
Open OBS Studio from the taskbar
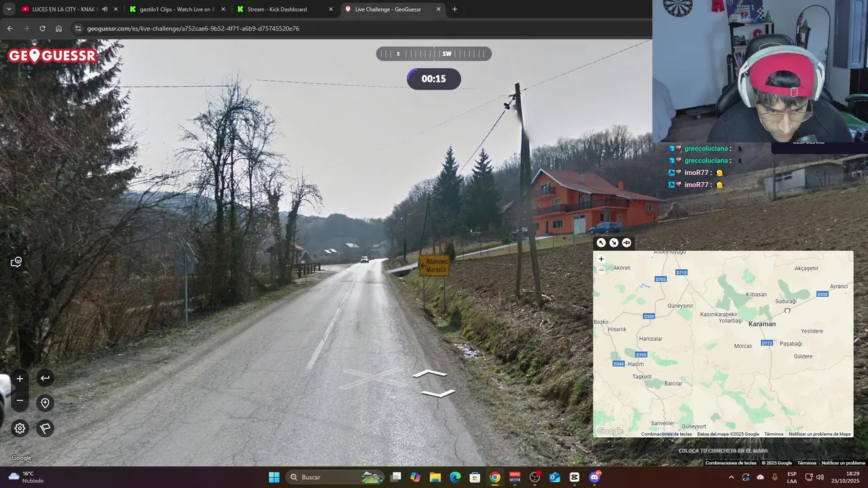pos(535,477)
